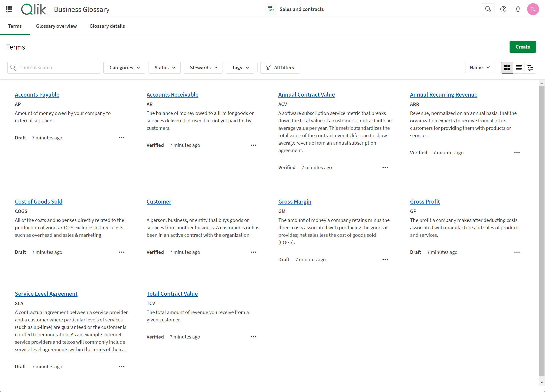Expand the Status dropdown
Viewport: 545px width, 392px height.
[164, 67]
